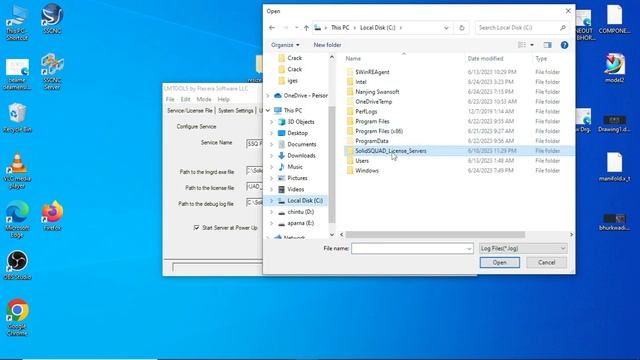
Task: Go up one folder level
Action: pyautogui.click(x=306, y=28)
